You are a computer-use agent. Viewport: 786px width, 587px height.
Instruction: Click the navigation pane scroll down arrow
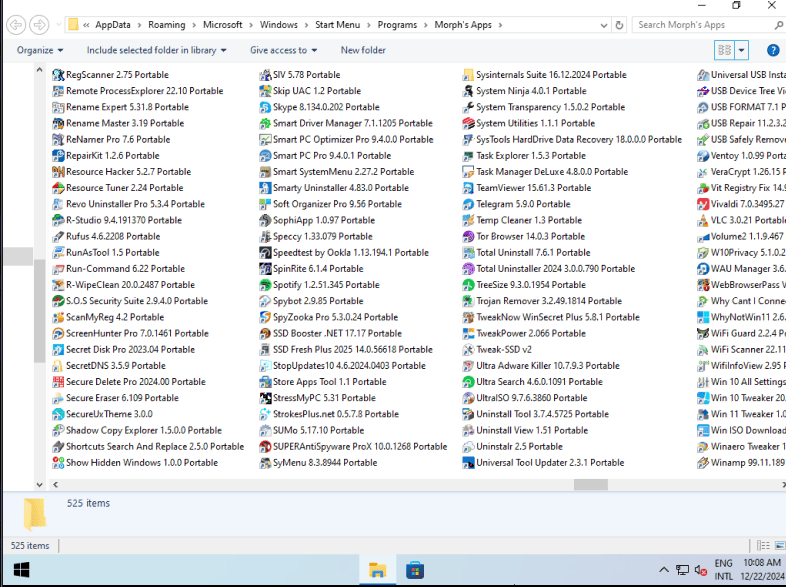pos(39,485)
